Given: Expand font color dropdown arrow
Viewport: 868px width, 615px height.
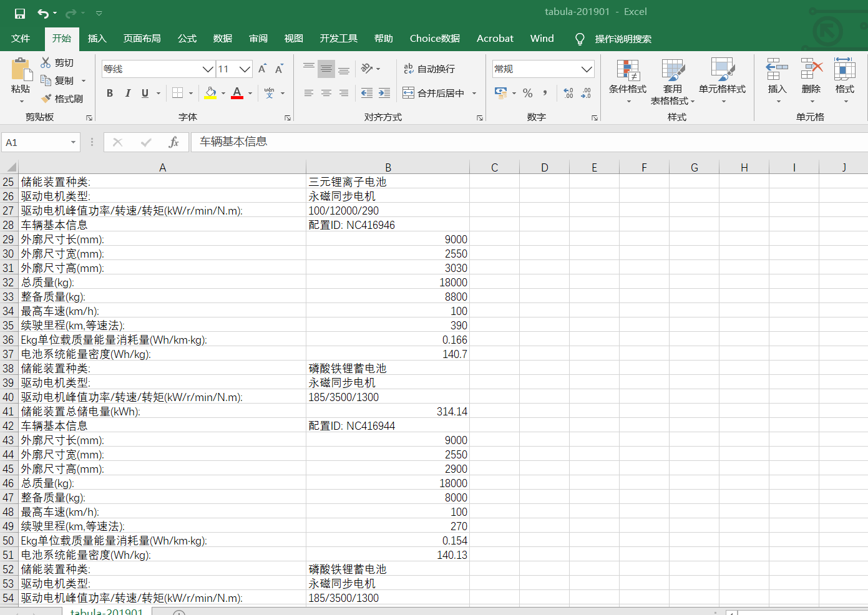Looking at the screenshot, I should point(250,93).
